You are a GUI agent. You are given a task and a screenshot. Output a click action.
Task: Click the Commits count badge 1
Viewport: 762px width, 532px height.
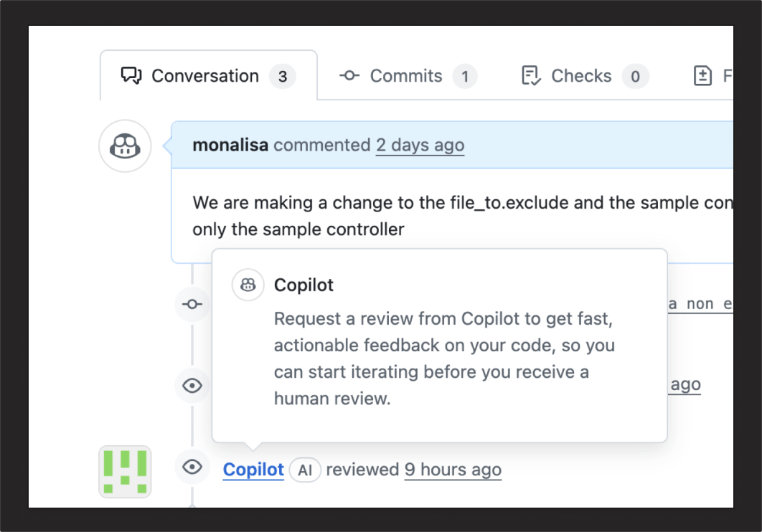coord(465,76)
